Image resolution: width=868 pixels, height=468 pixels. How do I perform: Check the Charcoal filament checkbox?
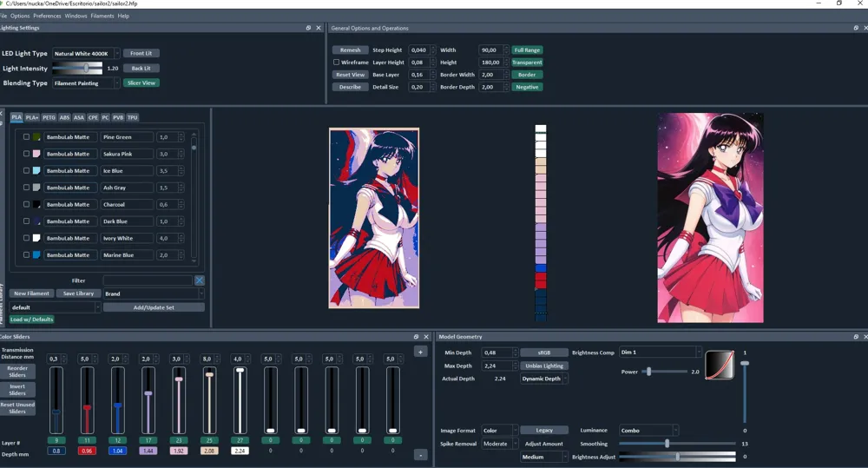26,204
